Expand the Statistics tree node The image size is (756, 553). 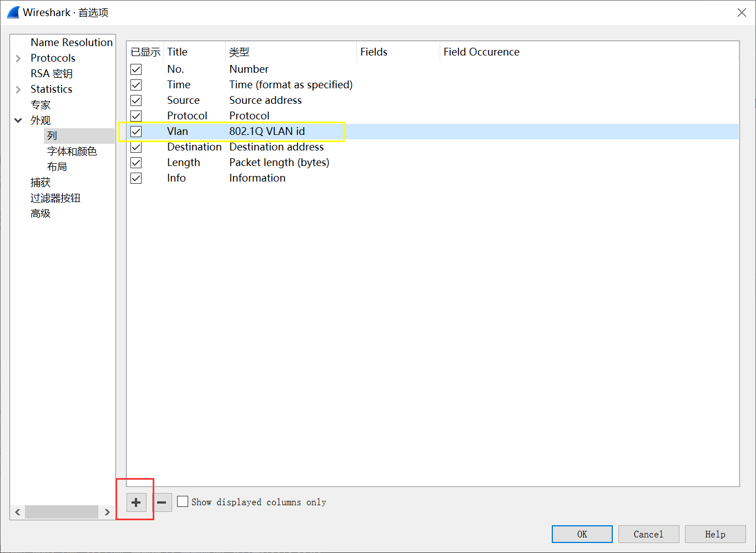click(18, 89)
